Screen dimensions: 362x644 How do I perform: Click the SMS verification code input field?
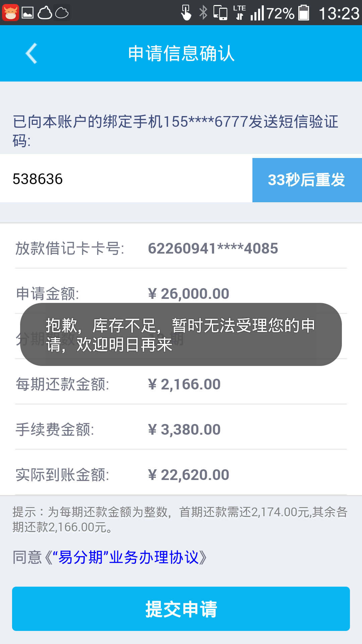[126, 179]
